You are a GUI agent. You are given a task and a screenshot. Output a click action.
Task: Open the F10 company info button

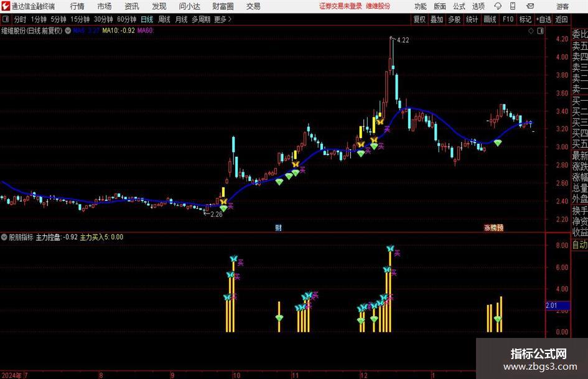pos(508,19)
